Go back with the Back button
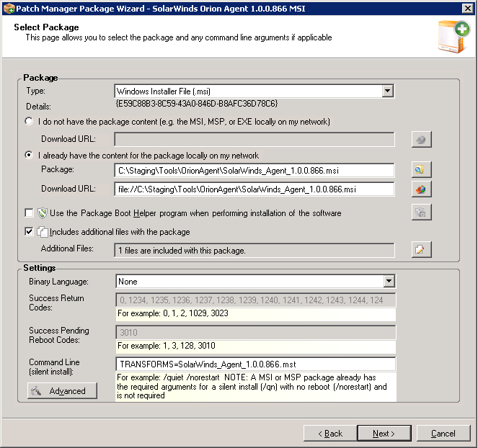 [x=330, y=434]
